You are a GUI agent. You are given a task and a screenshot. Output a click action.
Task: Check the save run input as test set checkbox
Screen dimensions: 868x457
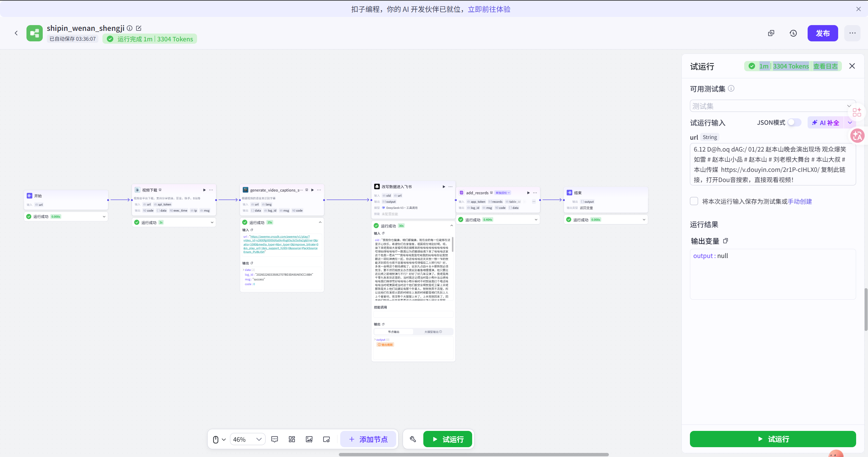click(x=694, y=201)
